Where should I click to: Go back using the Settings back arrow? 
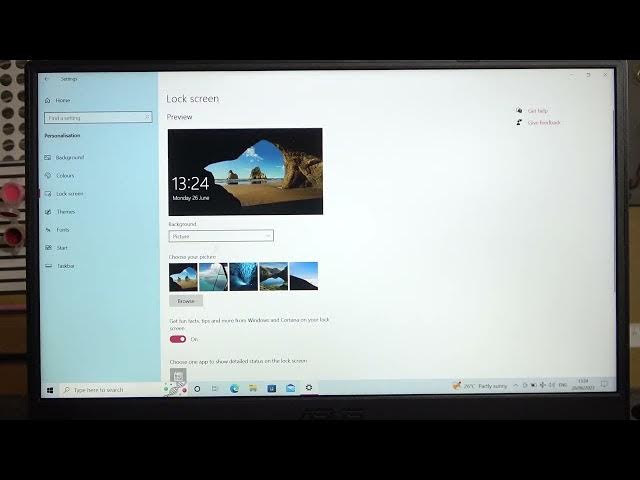[x=47, y=79]
